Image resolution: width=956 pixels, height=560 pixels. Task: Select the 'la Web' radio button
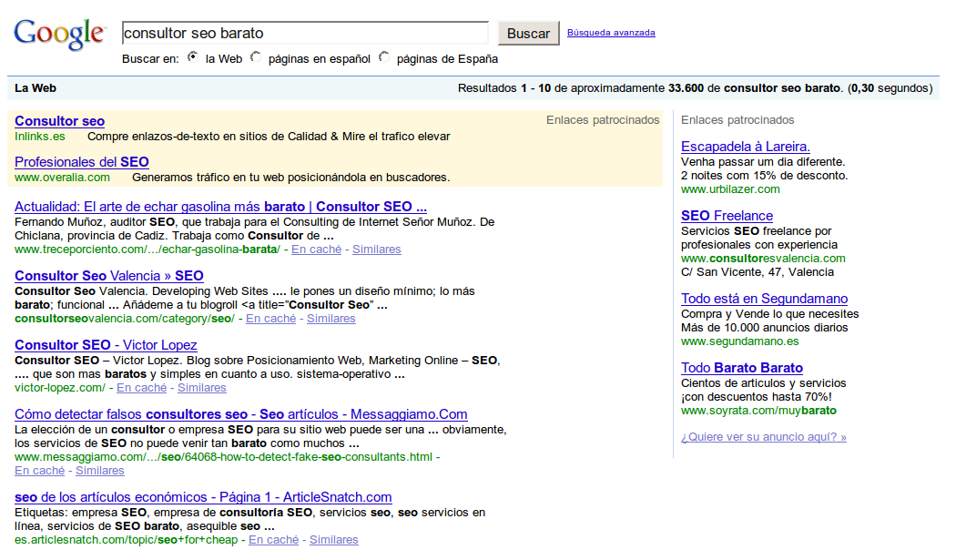[x=192, y=57]
